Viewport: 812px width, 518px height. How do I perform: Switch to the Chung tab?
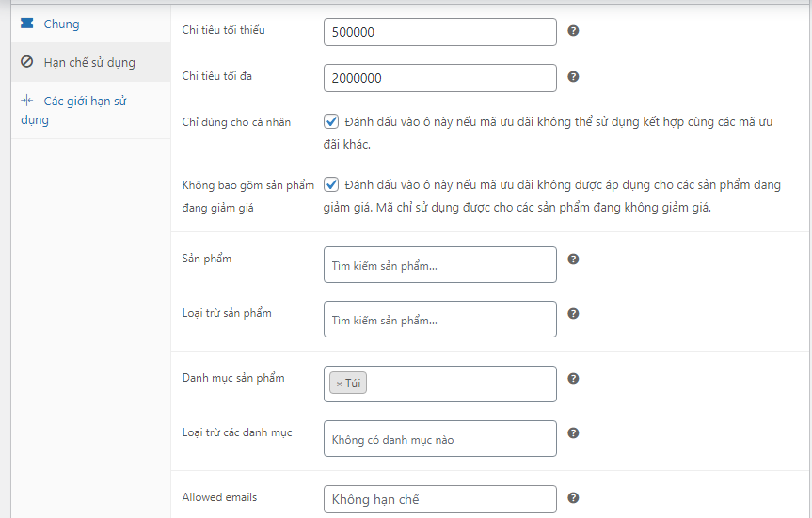[61, 24]
